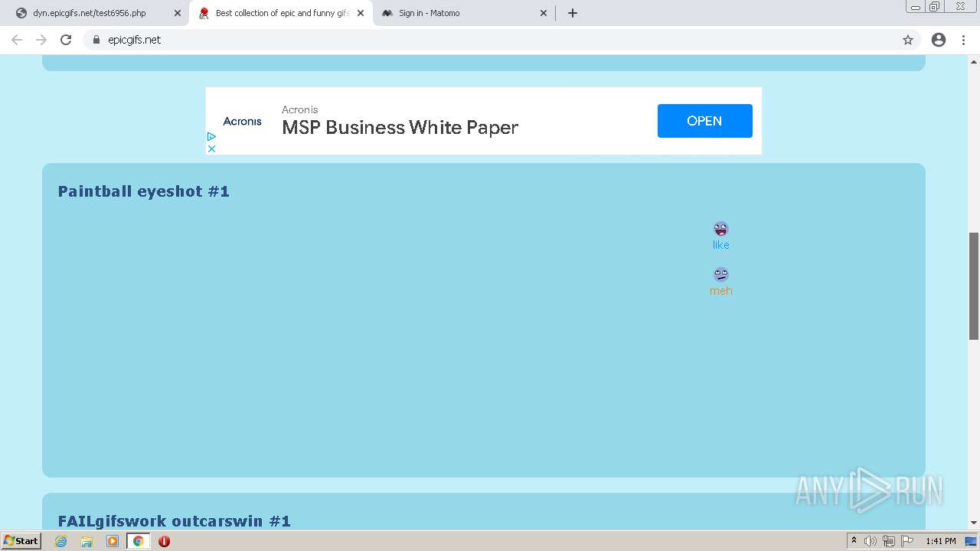Click the OPEN button on Acronis ad
The image size is (980, 551).
(x=704, y=121)
